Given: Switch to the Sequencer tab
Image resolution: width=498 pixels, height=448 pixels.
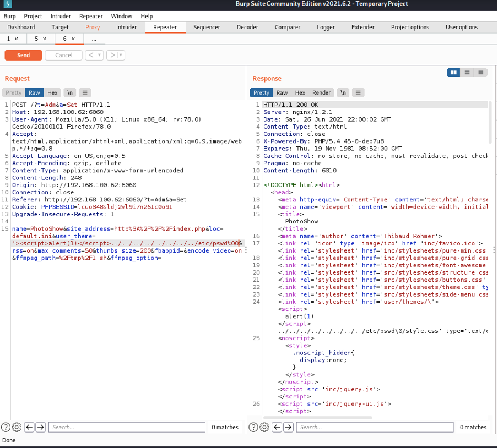Looking at the screenshot, I should (x=207, y=28).
